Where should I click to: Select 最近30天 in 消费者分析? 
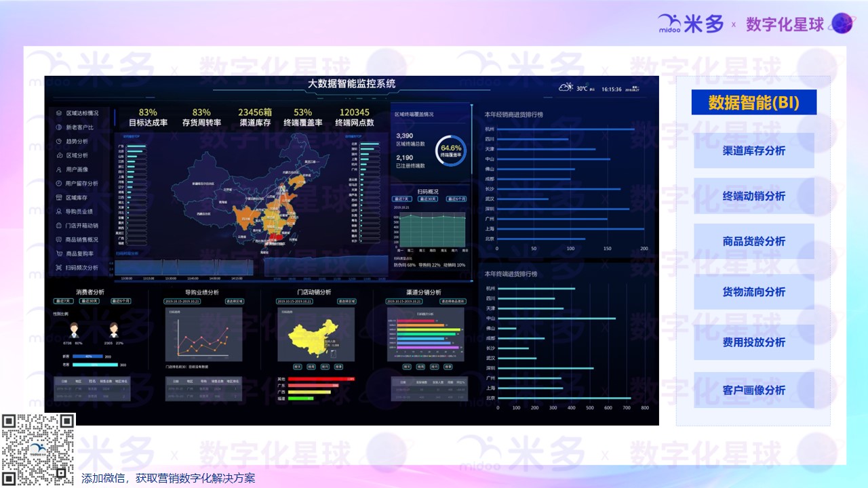click(x=91, y=301)
